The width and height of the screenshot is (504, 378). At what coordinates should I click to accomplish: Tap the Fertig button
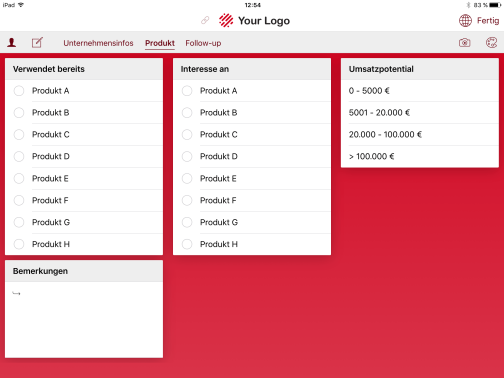coord(488,21)
